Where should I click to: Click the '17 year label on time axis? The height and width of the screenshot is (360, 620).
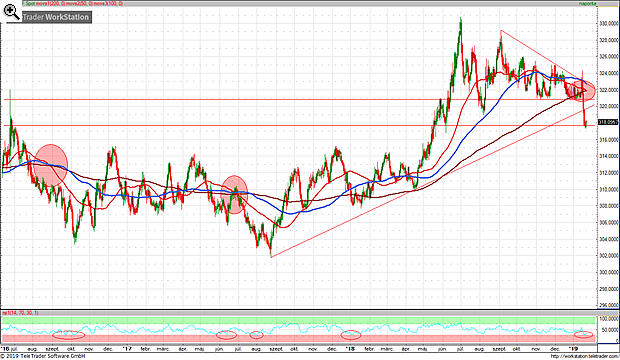click(x=127, y=349)
